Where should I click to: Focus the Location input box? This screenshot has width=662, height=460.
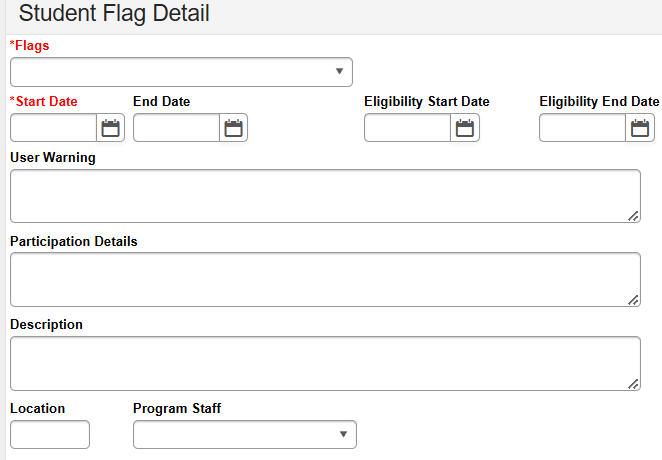click(x=50, y=435)
